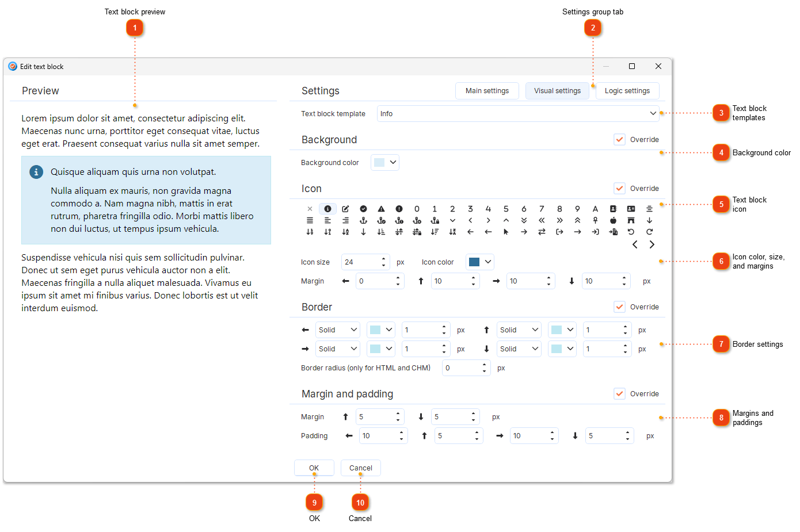Open right border style Solid dropdown

point(338,349)
